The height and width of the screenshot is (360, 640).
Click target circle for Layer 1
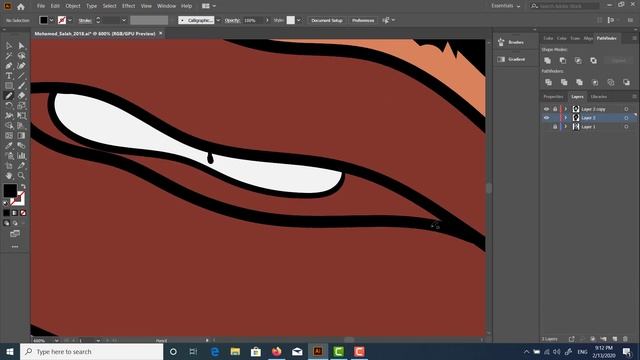click(626, 127)
